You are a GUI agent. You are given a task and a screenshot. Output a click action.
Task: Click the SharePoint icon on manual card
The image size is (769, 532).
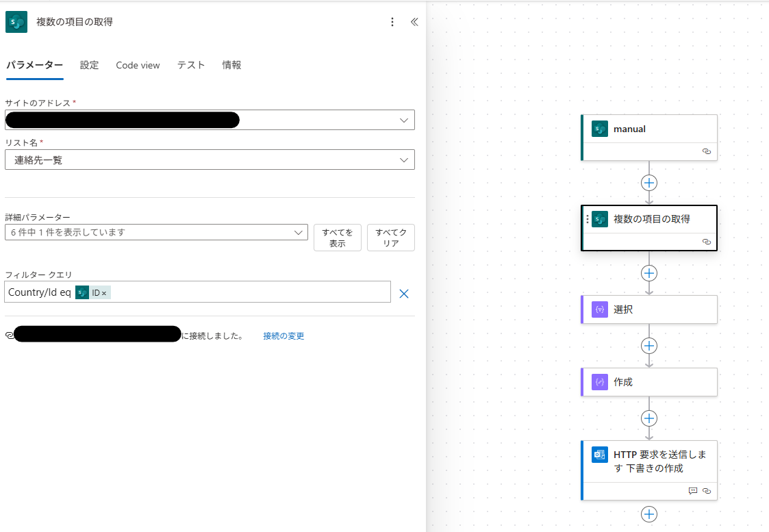point(600,129)
